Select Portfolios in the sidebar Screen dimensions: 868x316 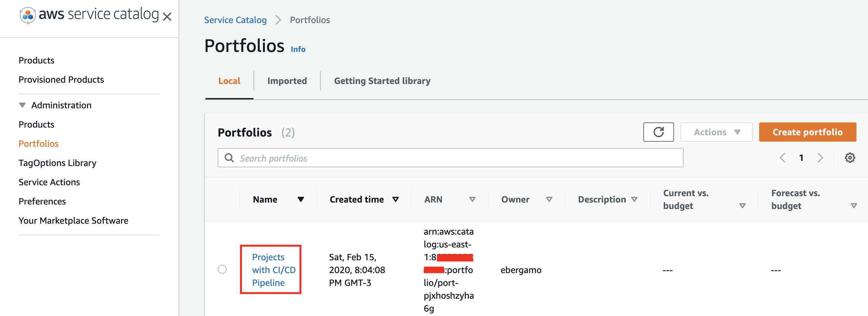tap(38, 144)
